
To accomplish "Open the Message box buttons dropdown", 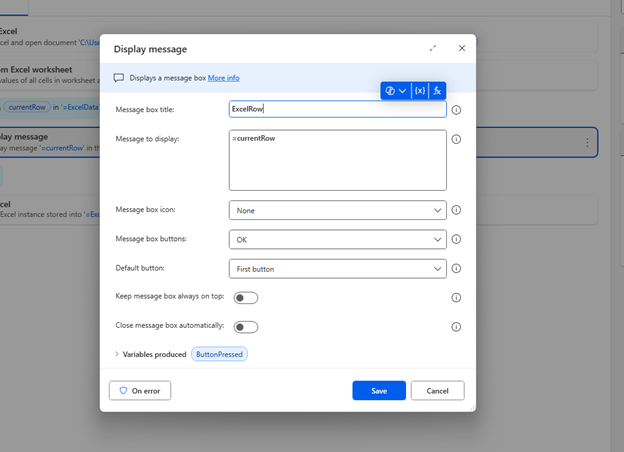I will [x=337, y=240].
